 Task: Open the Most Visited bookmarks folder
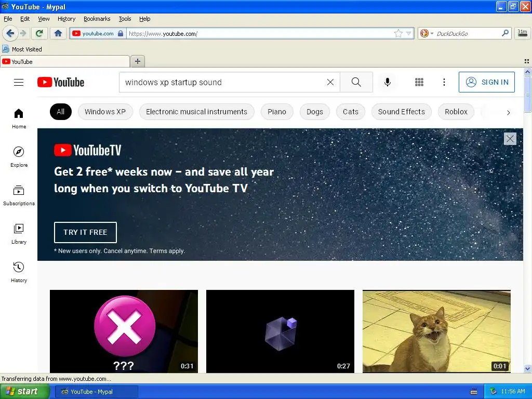(22, 49)
